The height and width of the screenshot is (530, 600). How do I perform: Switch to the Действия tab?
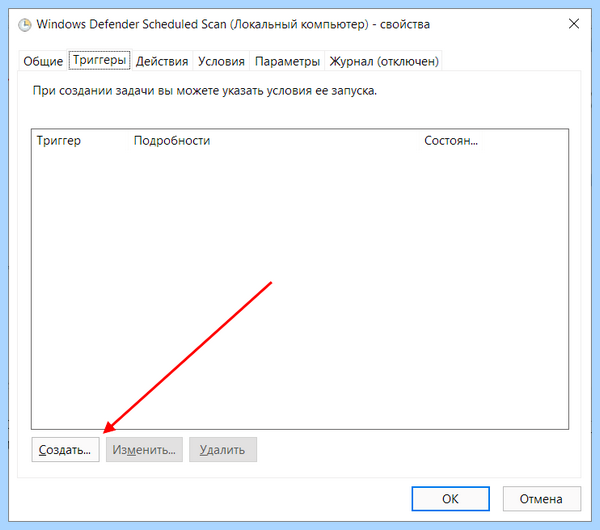[162, 61]
